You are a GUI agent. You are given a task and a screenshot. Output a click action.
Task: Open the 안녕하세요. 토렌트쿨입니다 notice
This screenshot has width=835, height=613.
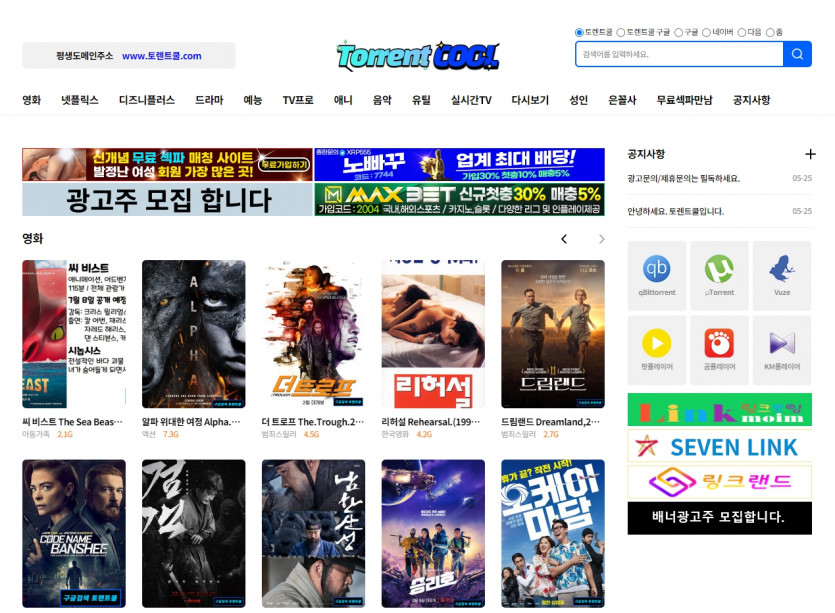(x=676, y=211)
